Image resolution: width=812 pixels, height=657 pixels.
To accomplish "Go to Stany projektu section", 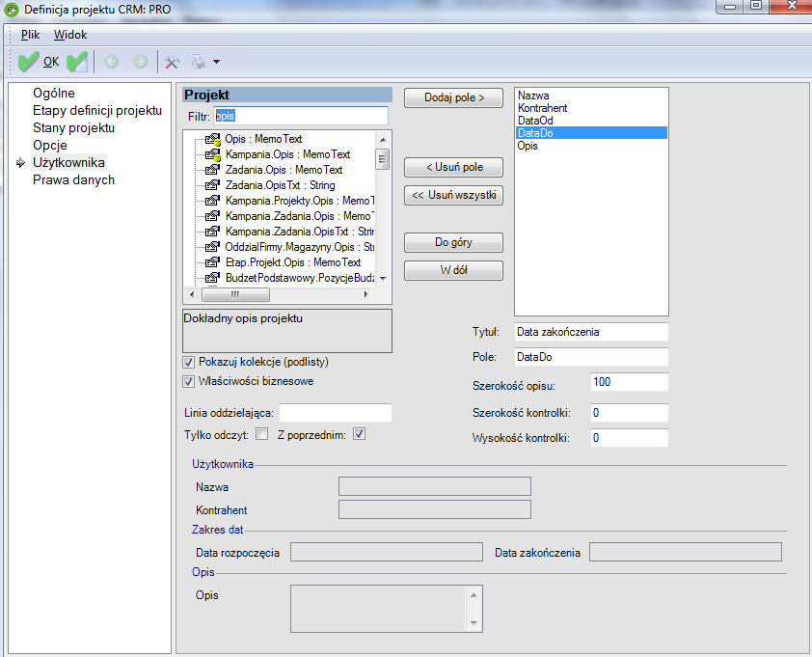I will click(73, 128).
